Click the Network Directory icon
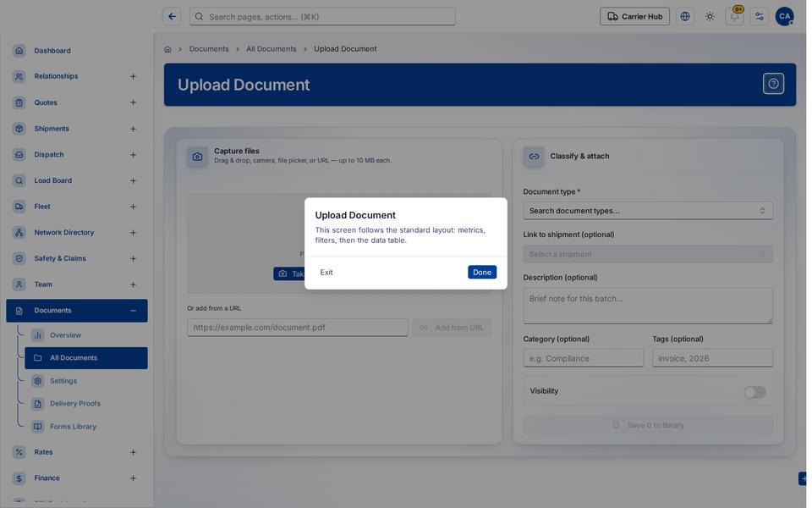 tap(19, 233)
